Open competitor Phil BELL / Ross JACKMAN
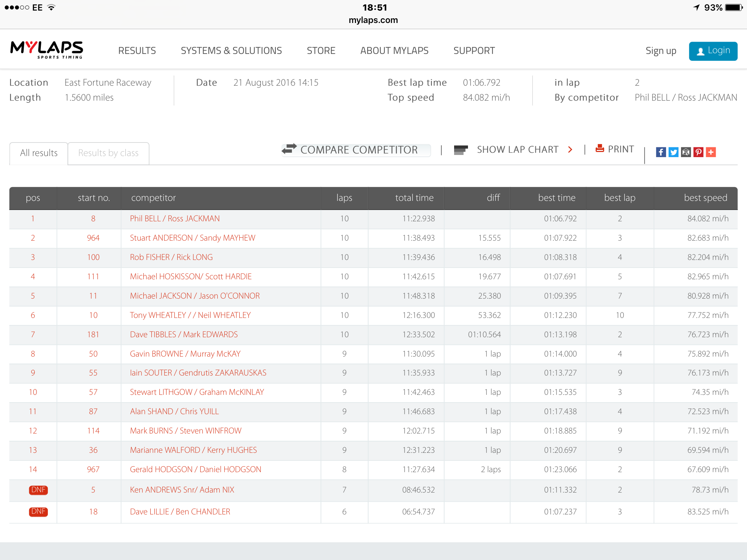This screenshot has width=747, height=560. [175, 219]
